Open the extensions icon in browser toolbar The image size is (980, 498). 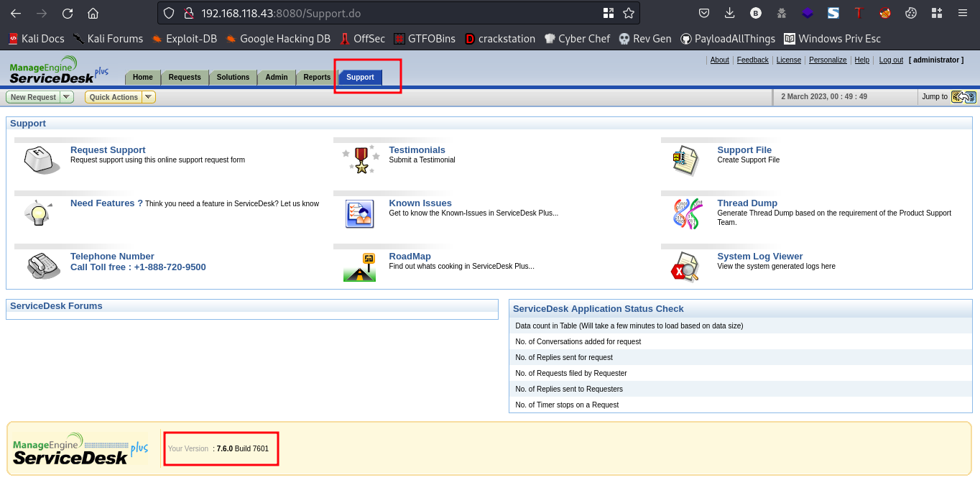tap(937, 13)
